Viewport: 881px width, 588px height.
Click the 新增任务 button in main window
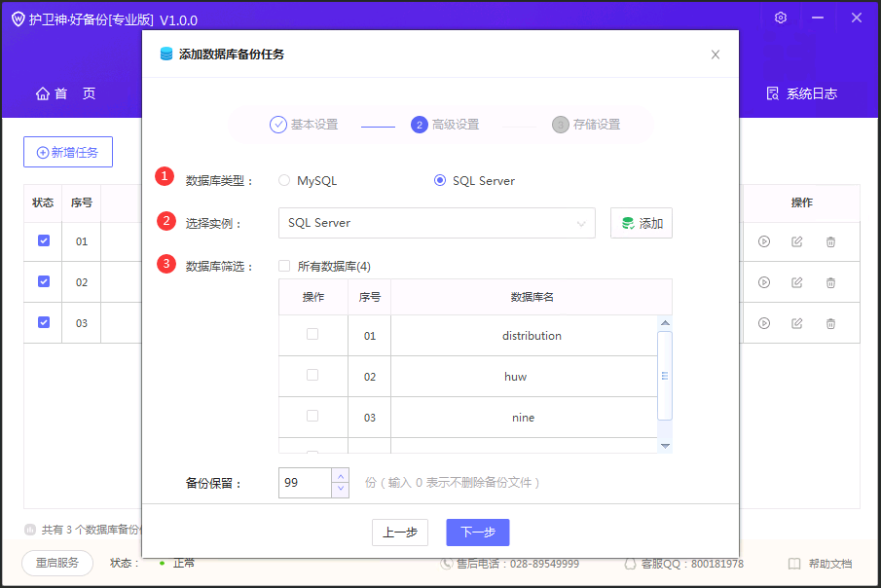point(68,152)
